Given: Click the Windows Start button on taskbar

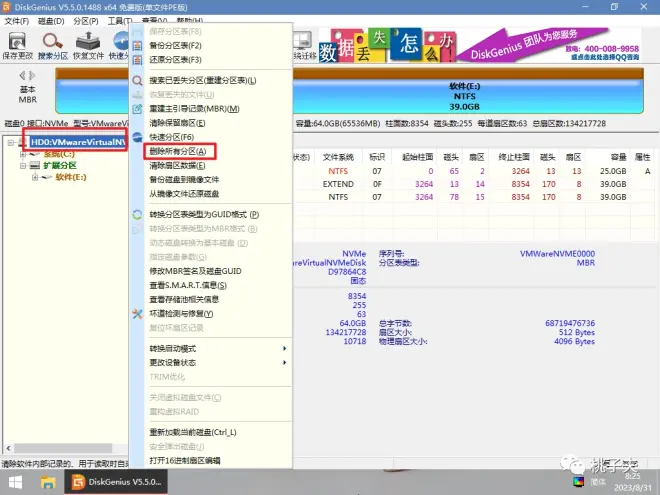Looking at the screenshot, I should (x=16, y=482).
